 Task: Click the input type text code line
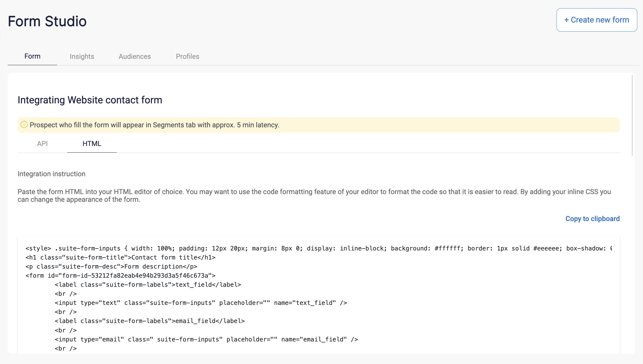tap(201, 303)
